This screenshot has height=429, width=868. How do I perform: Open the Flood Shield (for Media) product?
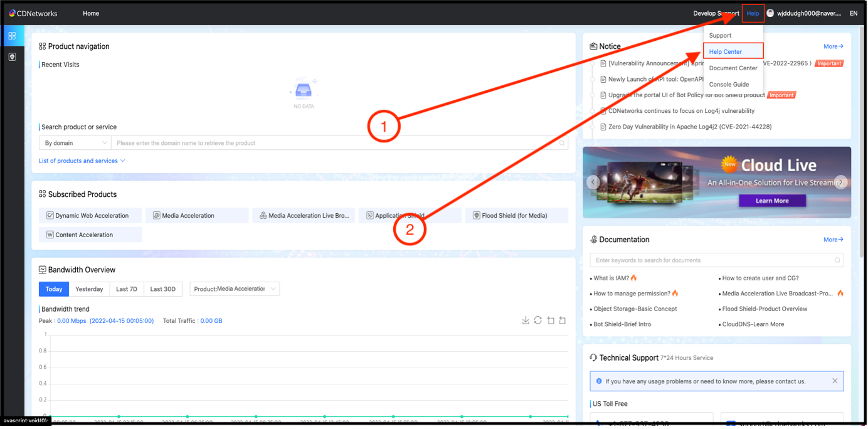517,215
